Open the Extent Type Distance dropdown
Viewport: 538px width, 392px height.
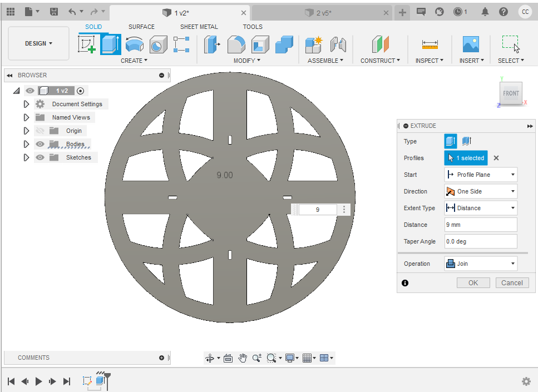click(481, 208)
